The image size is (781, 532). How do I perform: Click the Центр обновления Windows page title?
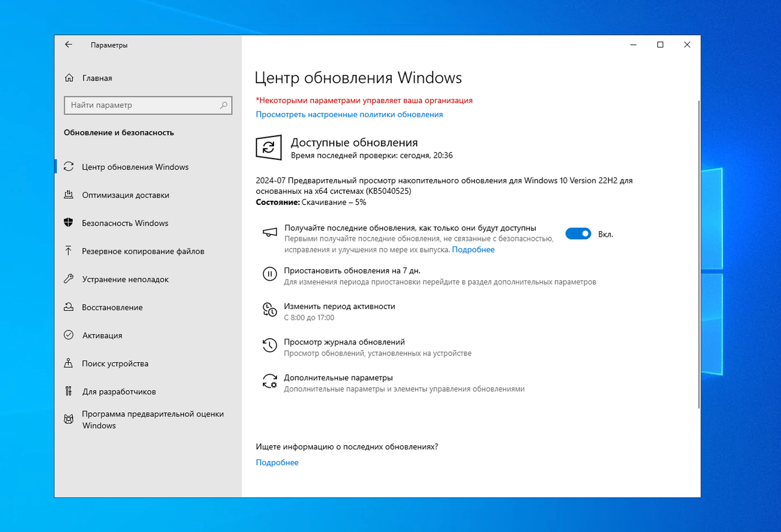coord(358,78)
